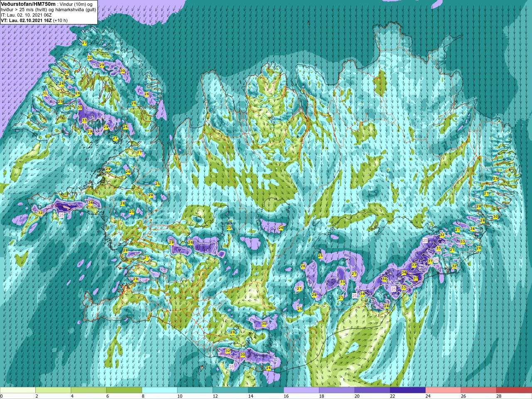
Task: Click the salmon 26–28 m/s legend swatch
Action: click(x=479, y=390)
